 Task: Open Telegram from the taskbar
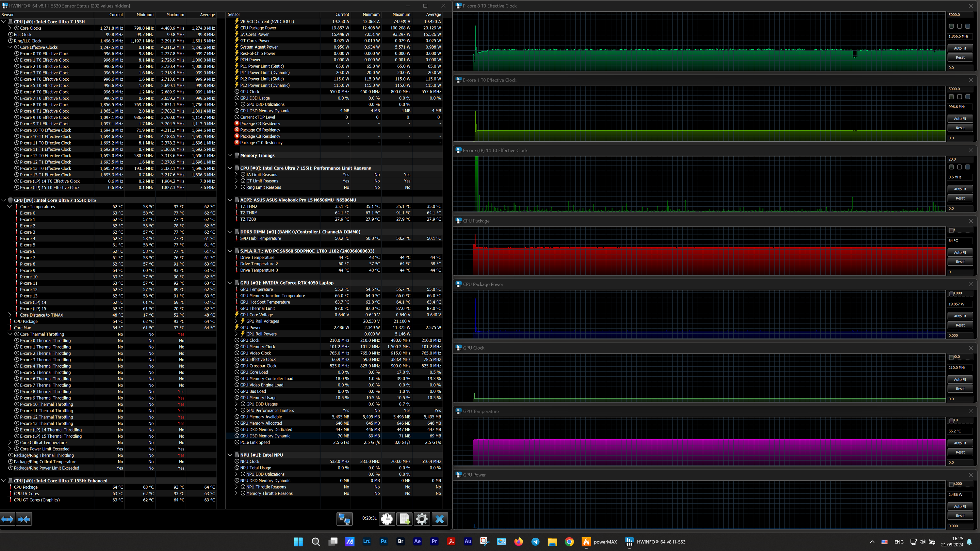(535, 542)
